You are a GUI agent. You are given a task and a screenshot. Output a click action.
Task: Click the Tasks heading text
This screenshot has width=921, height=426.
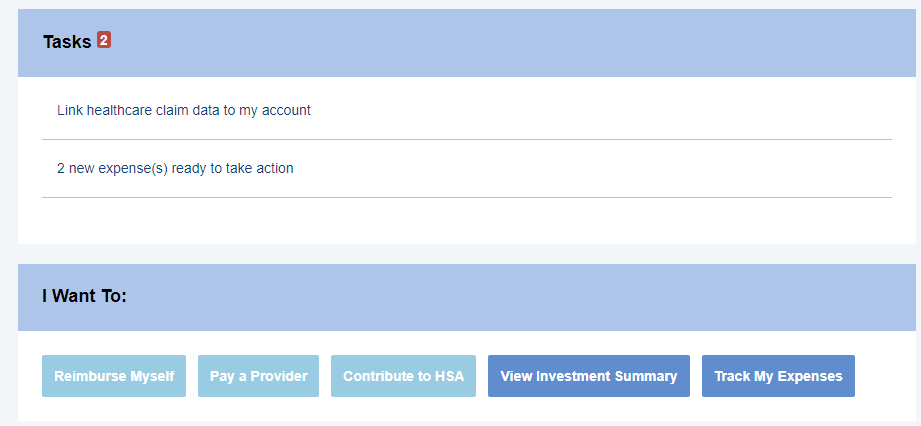(67, 42)
